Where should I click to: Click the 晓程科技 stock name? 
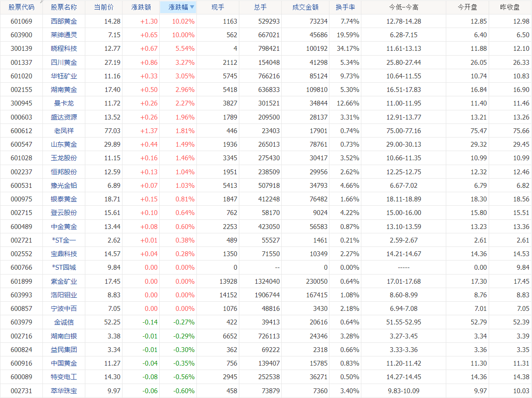pos(64,49)
